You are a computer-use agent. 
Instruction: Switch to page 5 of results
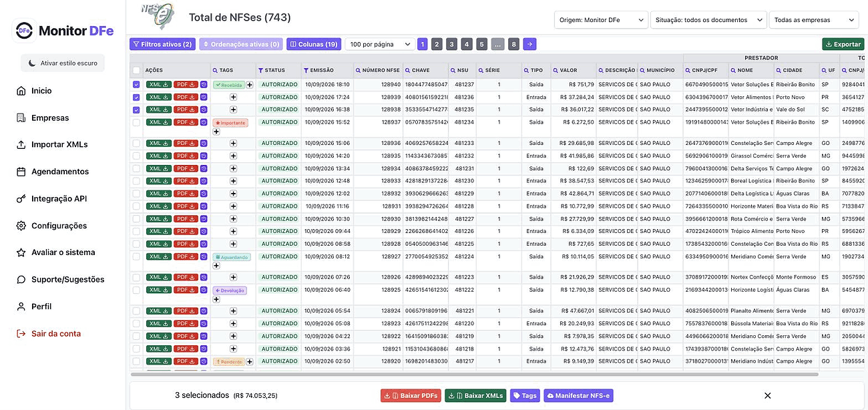click(482, 44)
